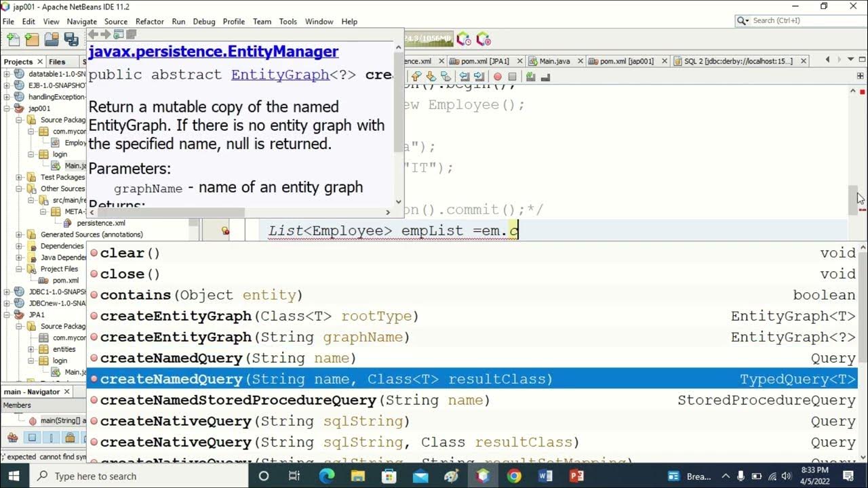Image resolution: width=868 pixels, height=488 pixels.
Task: Toggle show inherited members in Navigator
Action: (12, 438)
